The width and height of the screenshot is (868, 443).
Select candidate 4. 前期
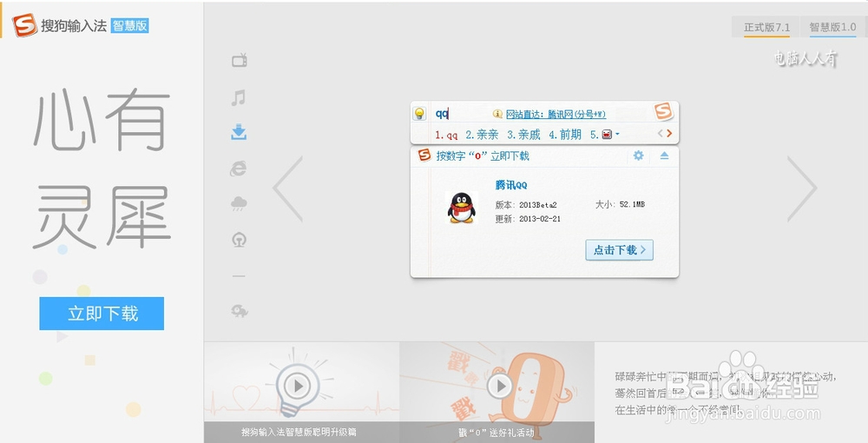[565, 135]
